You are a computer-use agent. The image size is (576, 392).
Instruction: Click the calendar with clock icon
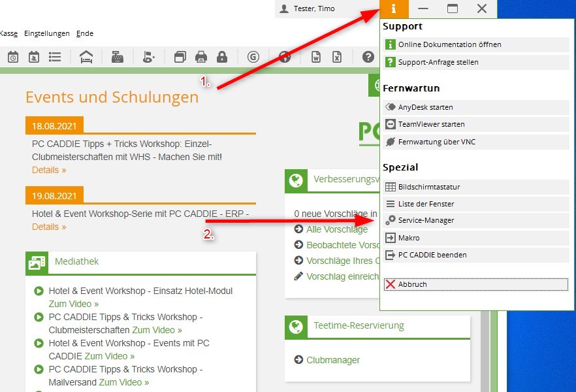(13, 57)
